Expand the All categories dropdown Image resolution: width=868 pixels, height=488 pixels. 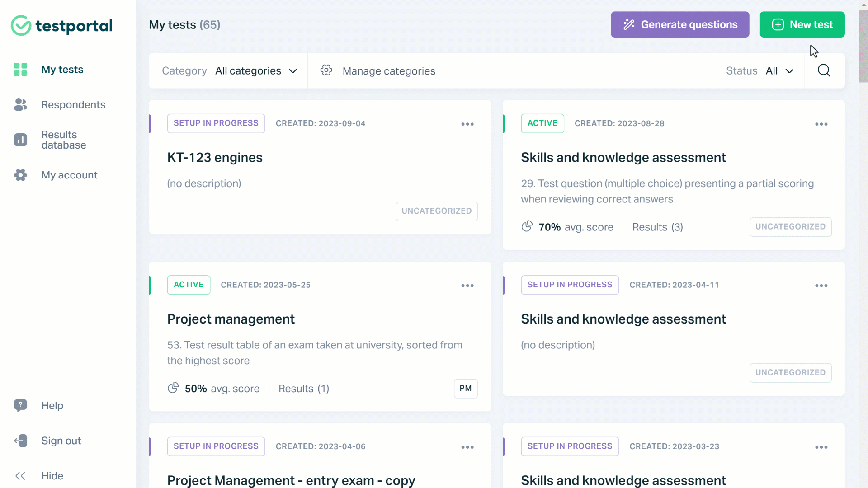coord(256,71)
